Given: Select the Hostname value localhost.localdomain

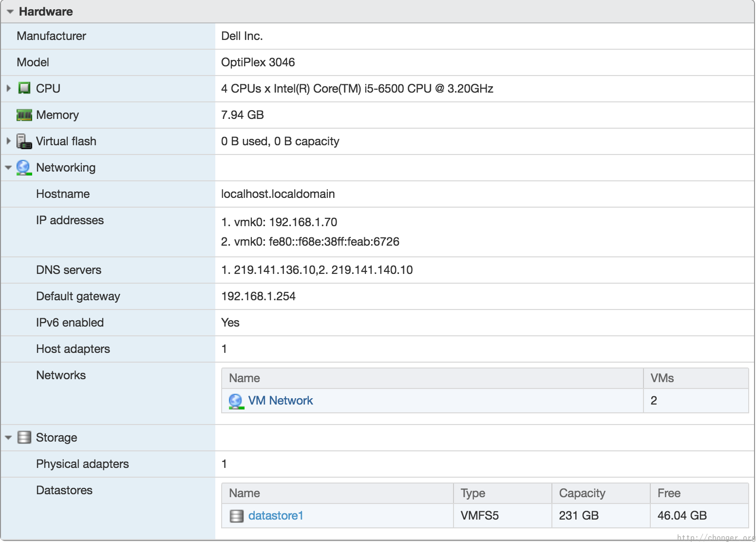Looking at the screenshot, I should pos(278,194).
